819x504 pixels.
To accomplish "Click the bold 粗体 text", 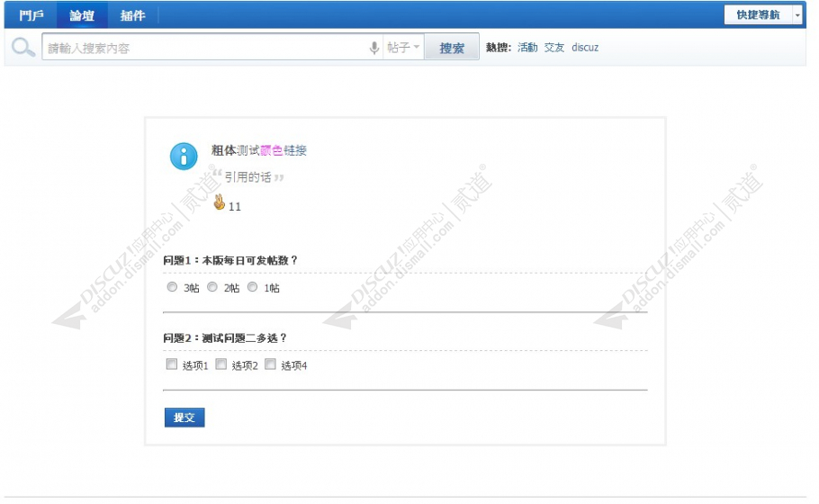I will (223, 150).
